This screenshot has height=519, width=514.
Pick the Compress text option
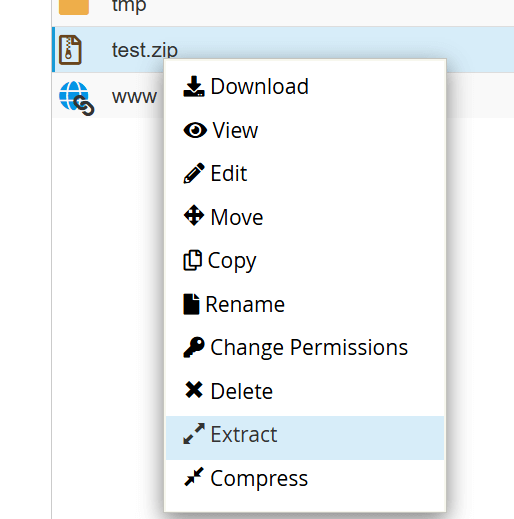click(259, 479)
